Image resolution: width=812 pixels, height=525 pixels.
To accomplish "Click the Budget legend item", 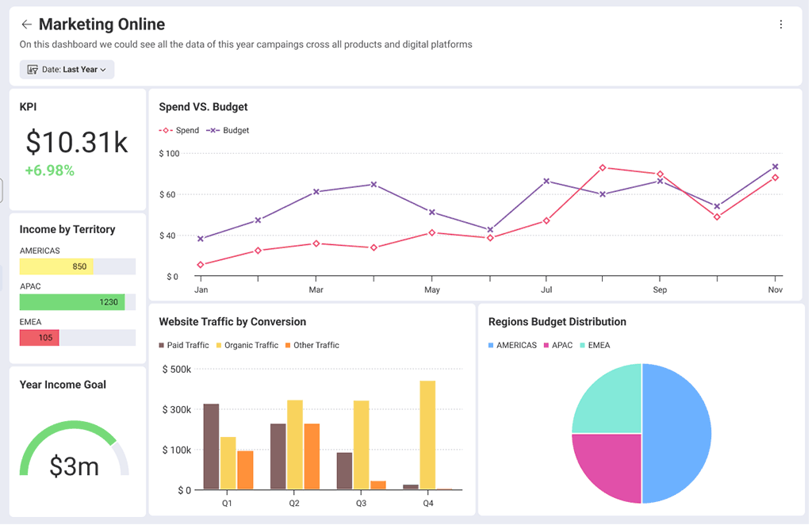I will (x=228, y=131).
